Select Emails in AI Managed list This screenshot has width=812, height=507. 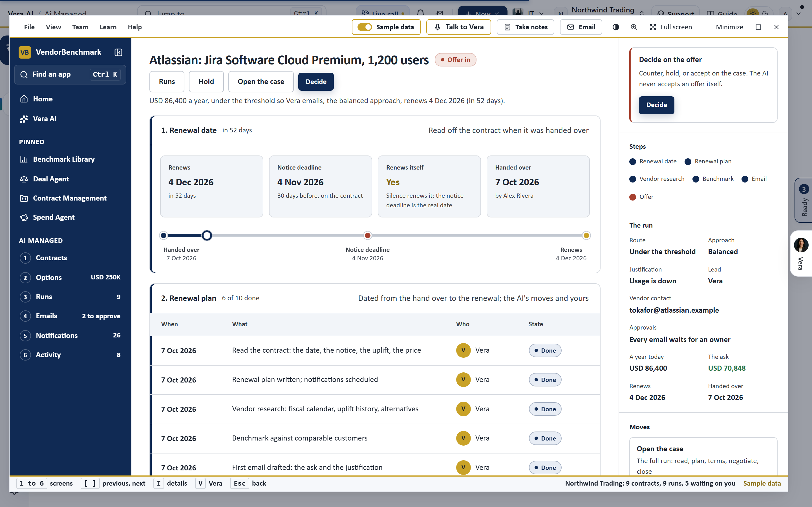coord(70,316)
